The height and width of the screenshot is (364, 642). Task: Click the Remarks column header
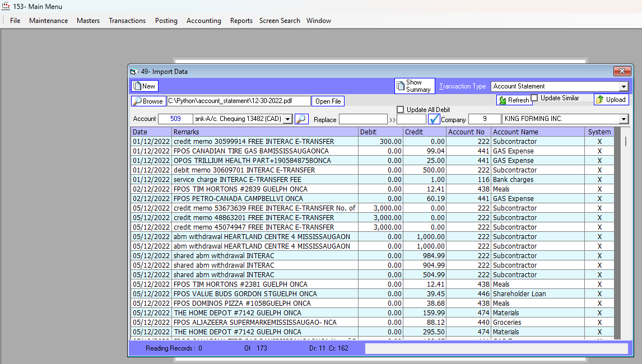click(265, 132)
